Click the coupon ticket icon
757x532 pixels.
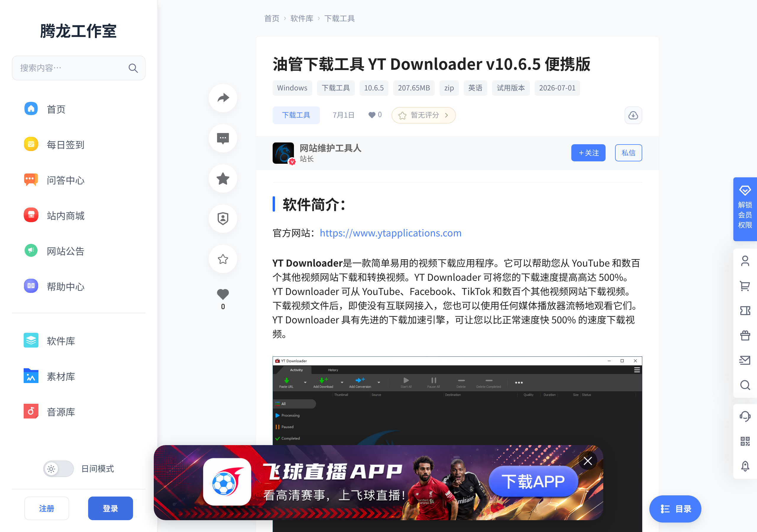pyautogui.click(x=745, y=311)
